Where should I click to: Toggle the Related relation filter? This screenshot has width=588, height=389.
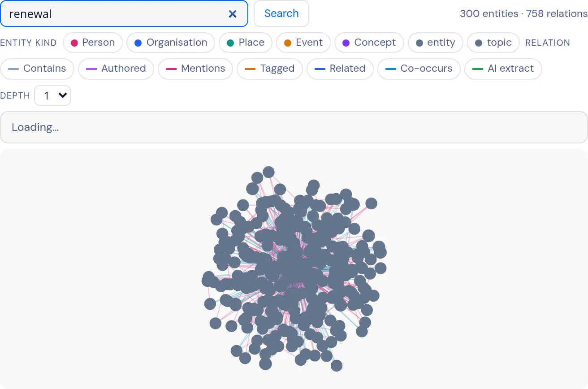click(340, 69)
